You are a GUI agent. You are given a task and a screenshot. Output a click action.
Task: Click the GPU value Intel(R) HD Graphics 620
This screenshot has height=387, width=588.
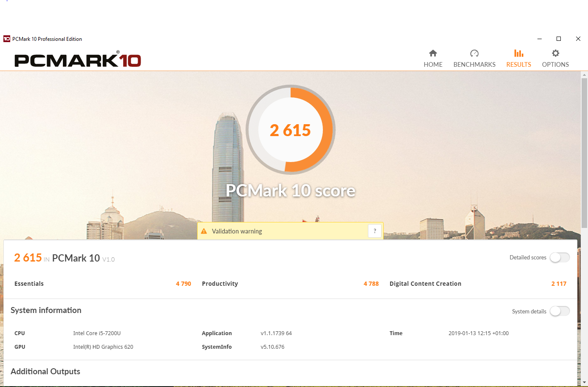[x=103, y=347]
